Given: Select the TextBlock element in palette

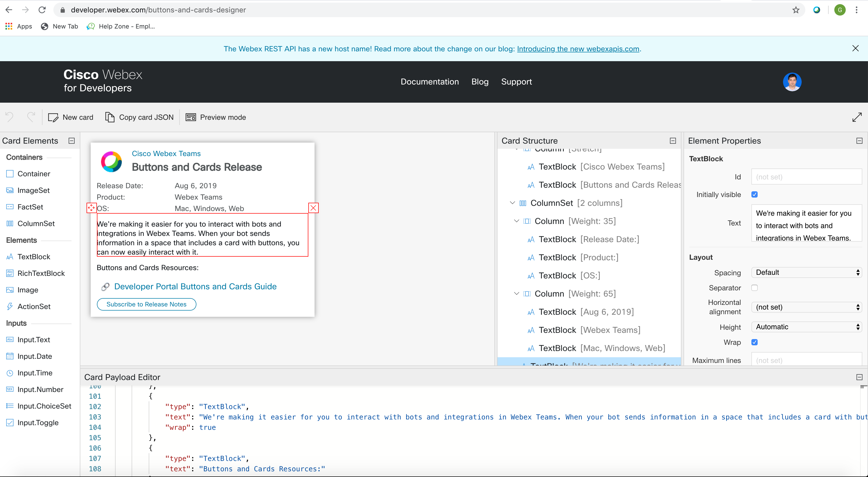Looking at the screenshot, I should [x=28, y=257].
